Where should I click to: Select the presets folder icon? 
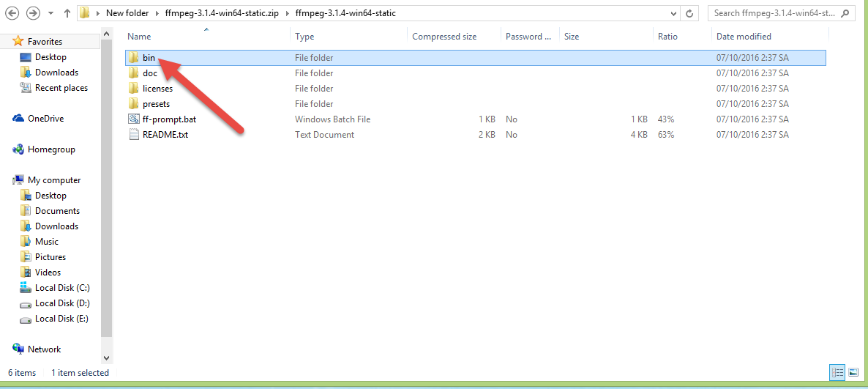coord(133,103)
